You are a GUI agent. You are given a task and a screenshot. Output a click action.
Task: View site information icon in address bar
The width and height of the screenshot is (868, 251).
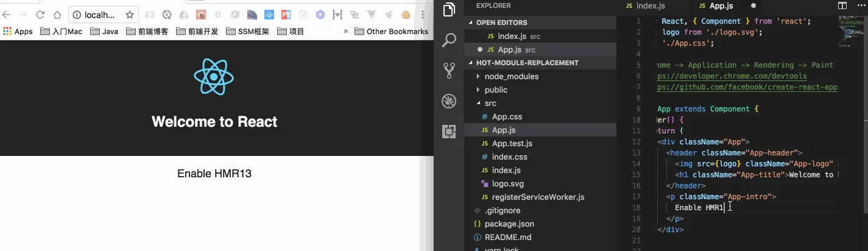pos(77,15)
